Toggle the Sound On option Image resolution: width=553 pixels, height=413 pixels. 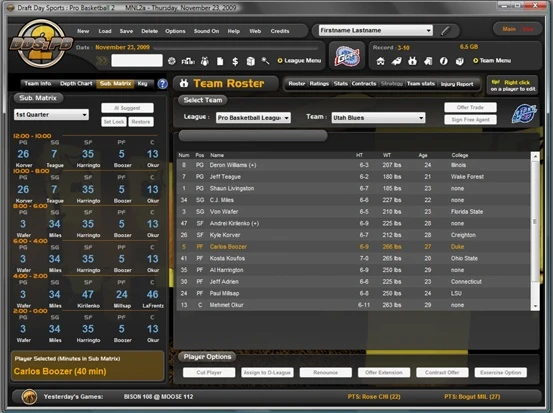coord(206,31)
